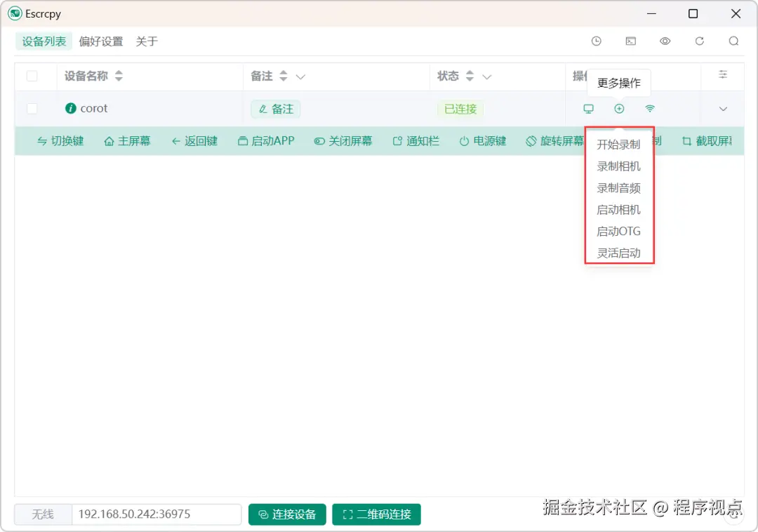The width and height of the screenshot is (758, 532).
Task: Switch to the 偏好设置 tab
Action: click(102, 41)
